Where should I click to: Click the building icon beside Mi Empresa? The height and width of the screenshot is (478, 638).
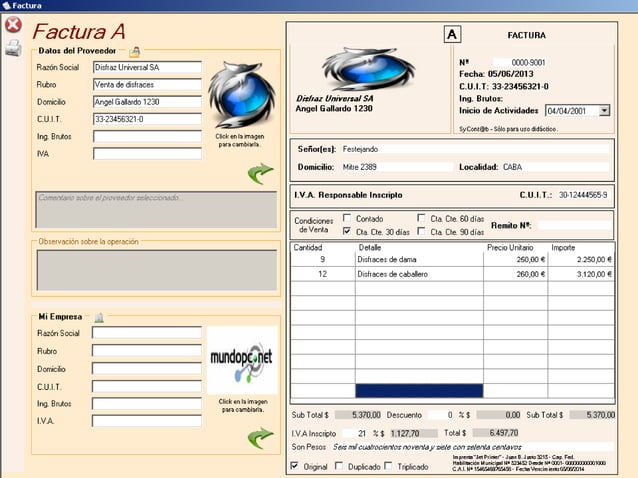point(99,317)
